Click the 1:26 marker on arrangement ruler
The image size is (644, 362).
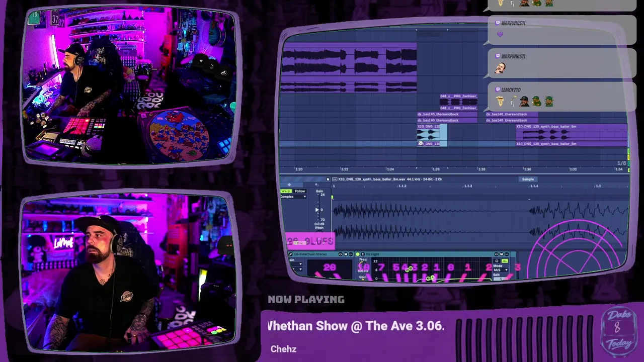click(x=436, y=169)
